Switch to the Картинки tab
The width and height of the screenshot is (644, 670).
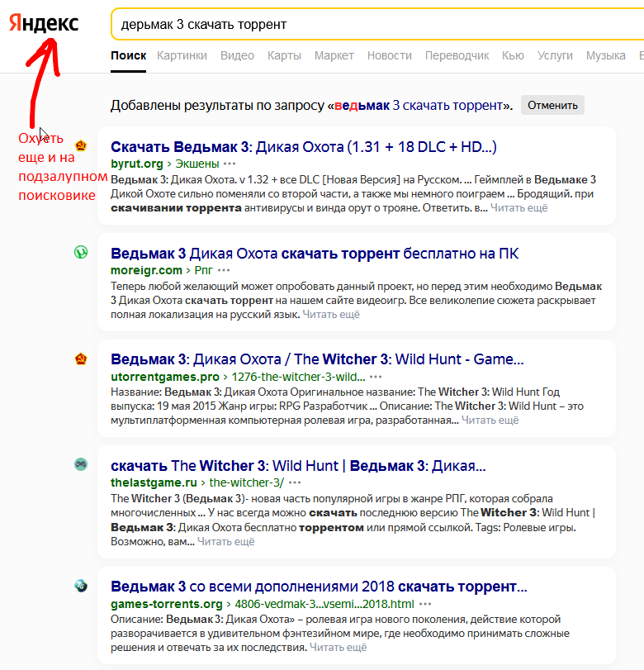tap(182, 55)
